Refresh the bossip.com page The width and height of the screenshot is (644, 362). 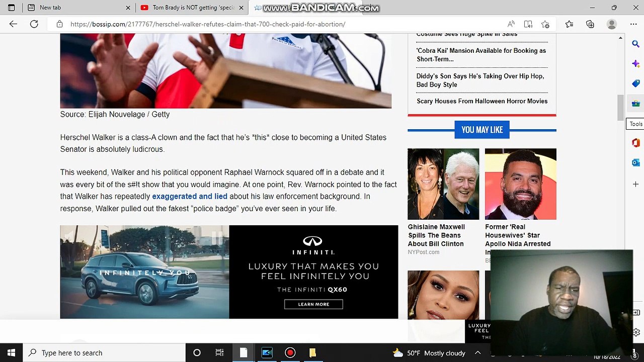coord(34,24)
